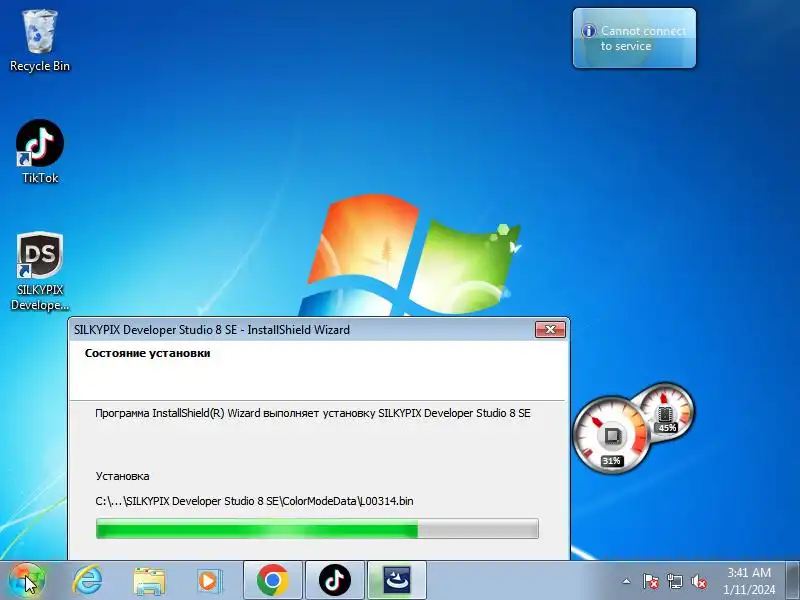The image size is (800, 600).
Task: Click the InstallShield Wizard title bar text
Action: point(212,330)
